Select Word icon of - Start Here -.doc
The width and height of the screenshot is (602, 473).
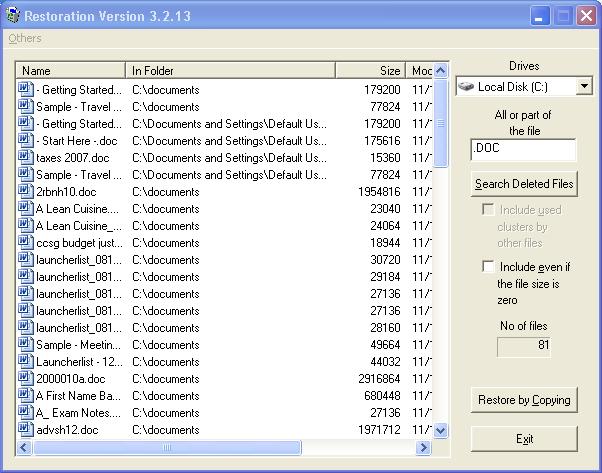tap(26, 141)
